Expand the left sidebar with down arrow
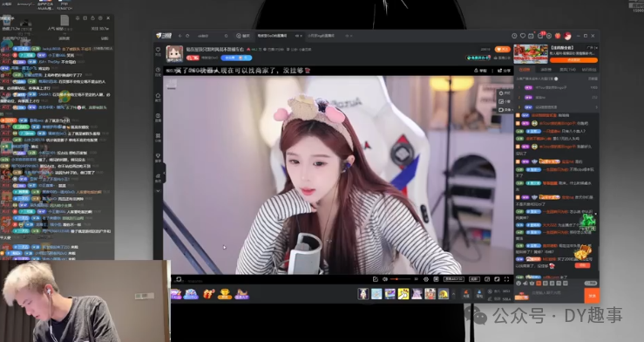644x342 pixels. coord(158,191)
